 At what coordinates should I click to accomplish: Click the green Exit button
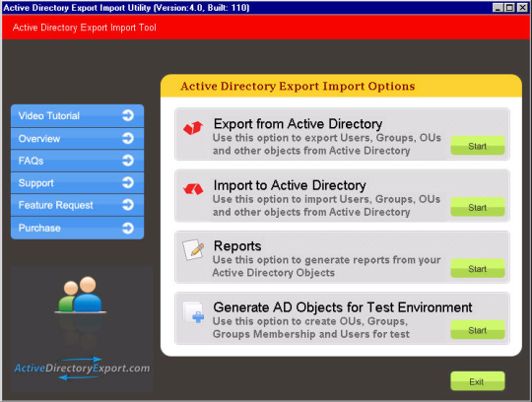[x=478, y=381]
